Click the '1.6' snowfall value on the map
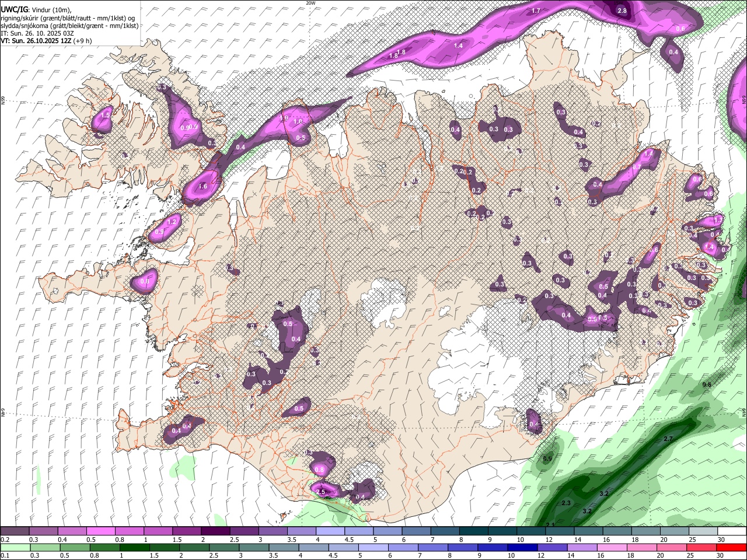The width and height of the screenshot is (747, 560). click(203, 187)
